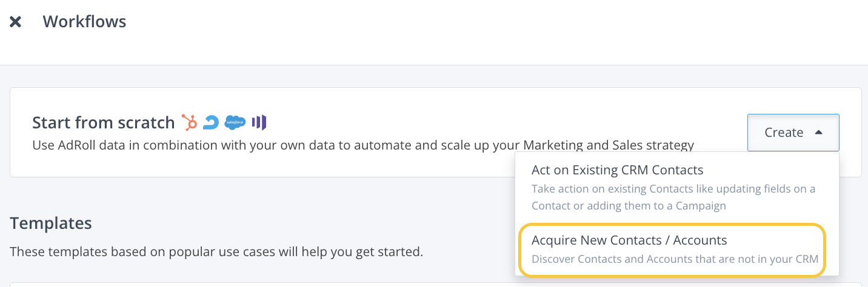The image size is (868, 287).
Task: Click the Templates section heading
Action: (51, 223)
